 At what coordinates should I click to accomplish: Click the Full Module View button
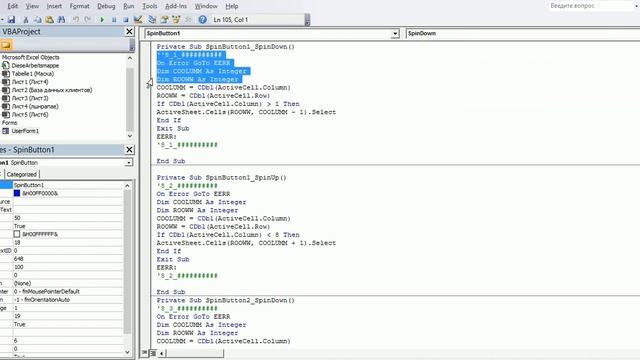pos(152,353)
